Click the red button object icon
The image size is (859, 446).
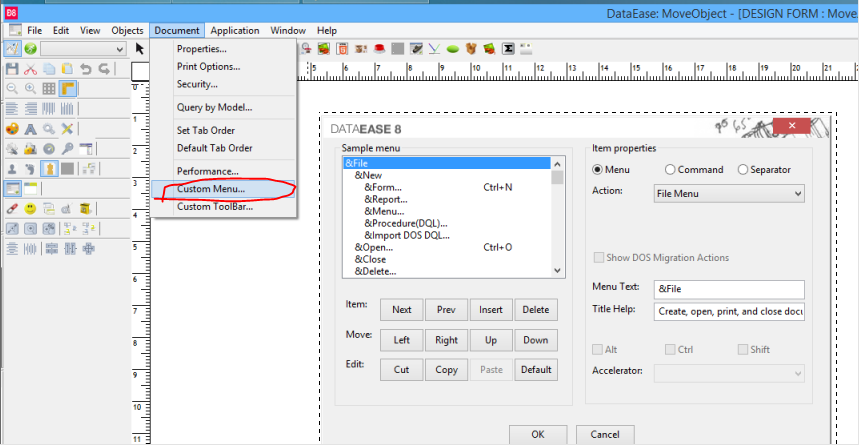pos(379,49)
